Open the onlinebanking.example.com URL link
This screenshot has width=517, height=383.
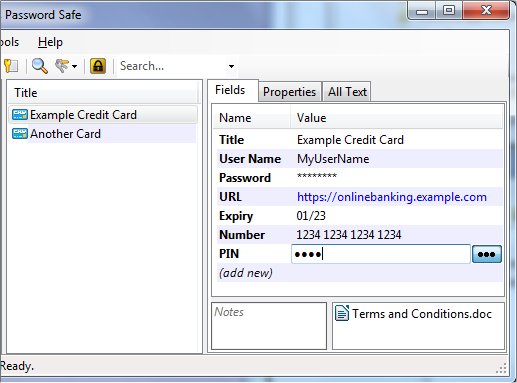[392, 197]
